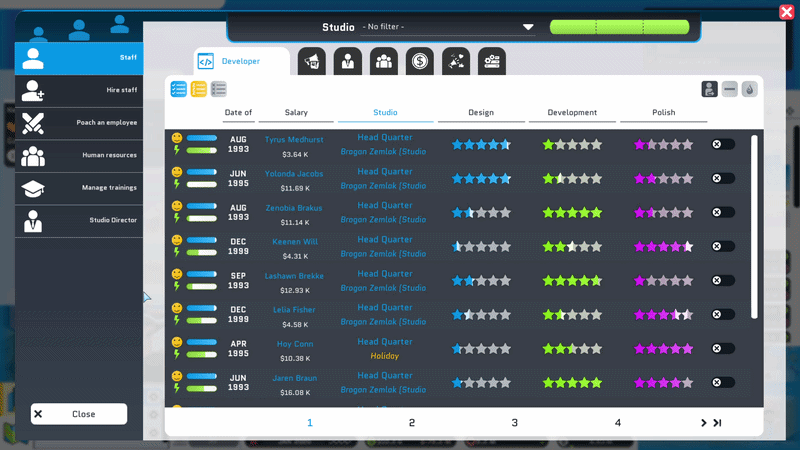The height and width of the screenshot is (450, 800).
Task: Toggle the switch on Tyrus Medhurst's row
Action: [723, 144]
